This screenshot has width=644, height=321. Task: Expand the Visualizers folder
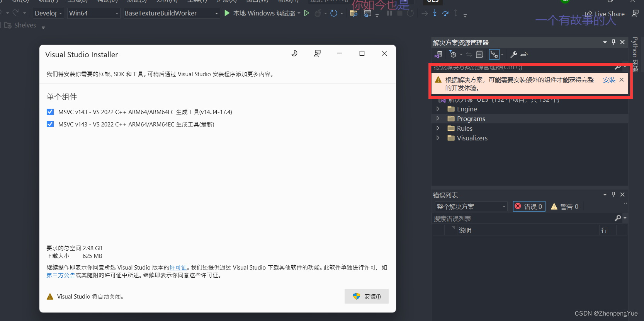pyautogui.click(x=438, y=138)
